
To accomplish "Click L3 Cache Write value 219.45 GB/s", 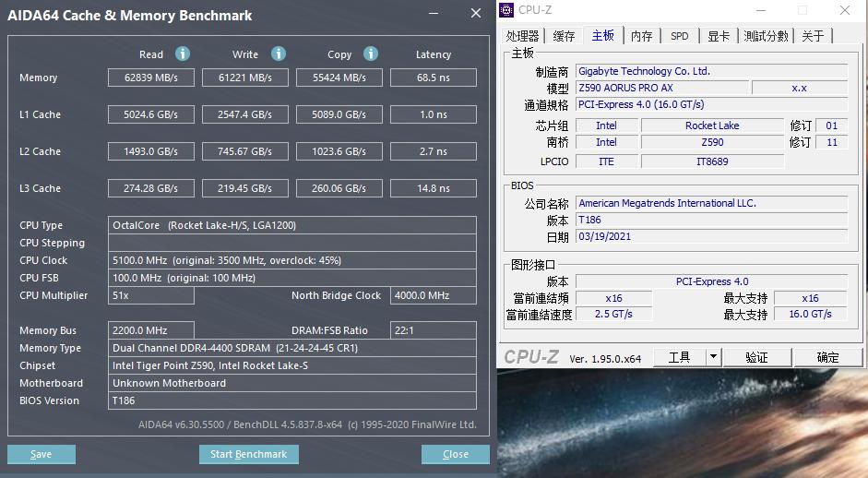I will tap(245, 188).
